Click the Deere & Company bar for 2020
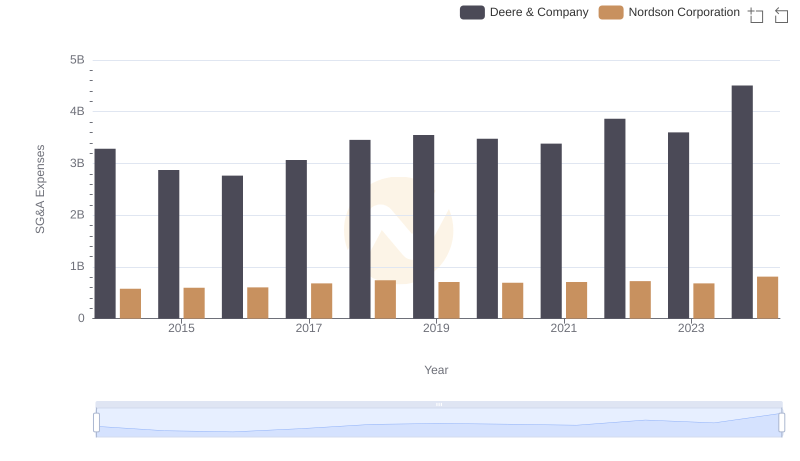The image size is (800, 461). click(x=487, y=228)
